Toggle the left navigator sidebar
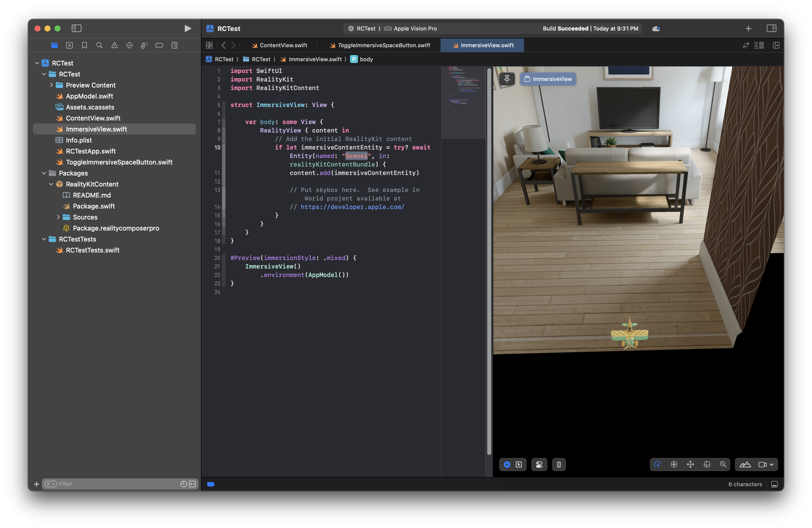This screenshot has width=812, height=528. click(x=76, y=29)
